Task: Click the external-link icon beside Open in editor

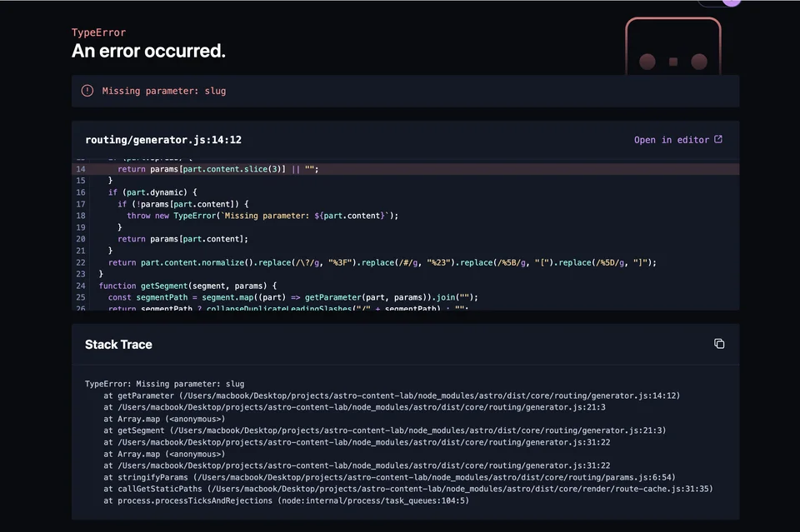Action: coord(717,139)
